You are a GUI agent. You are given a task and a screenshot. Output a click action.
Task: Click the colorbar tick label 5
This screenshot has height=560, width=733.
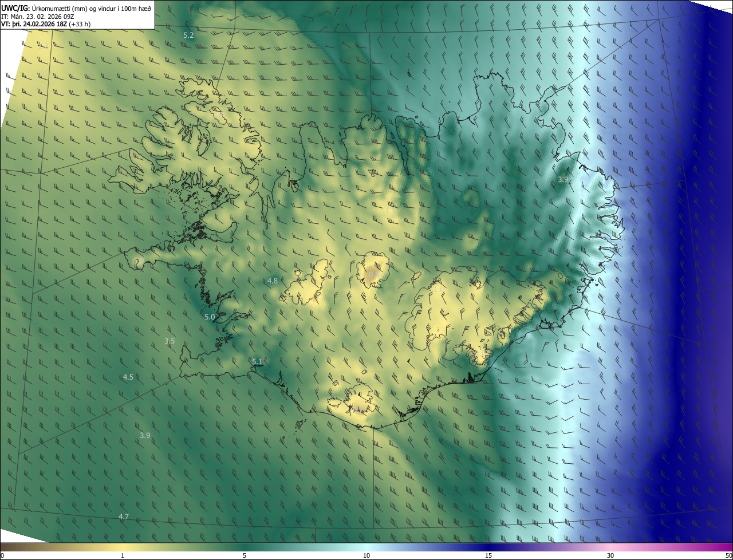coord(245,555)
